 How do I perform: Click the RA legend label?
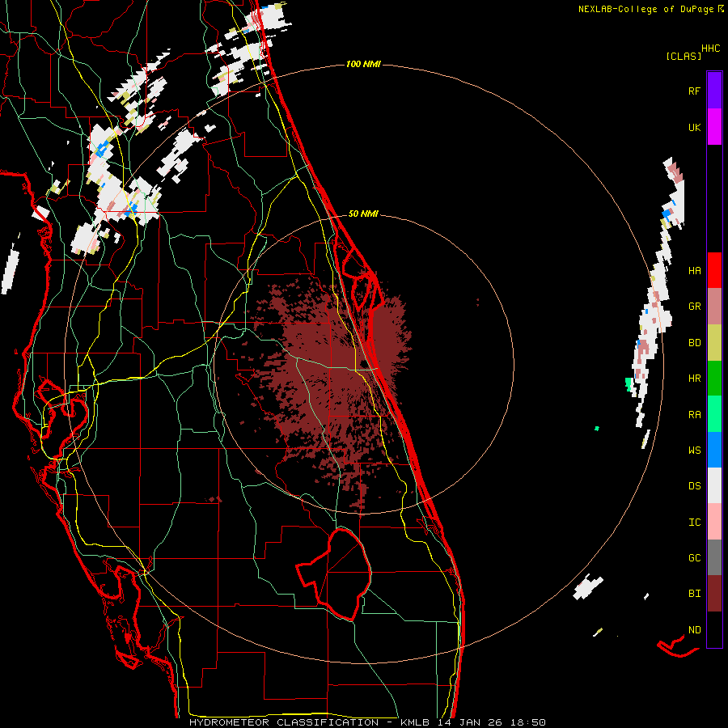(694, 414)
